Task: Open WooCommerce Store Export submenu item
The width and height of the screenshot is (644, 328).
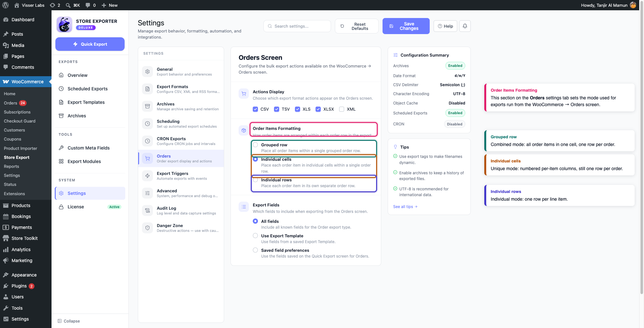Action: point(16,157)
